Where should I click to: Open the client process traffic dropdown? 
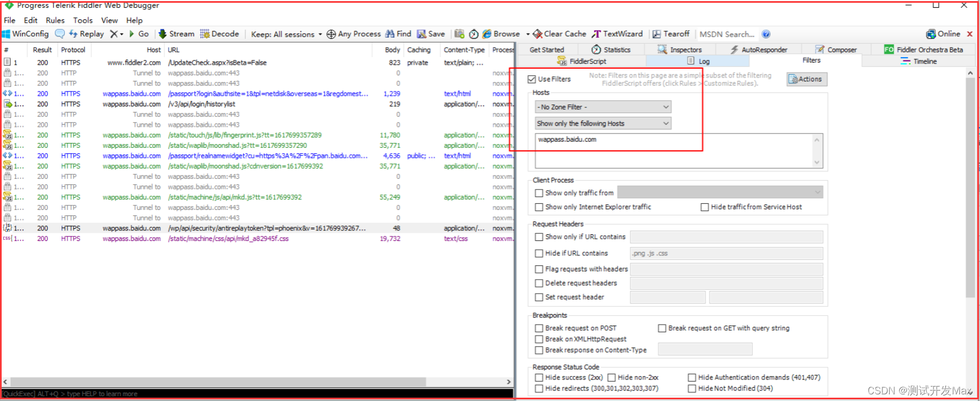tap(720, 192)
